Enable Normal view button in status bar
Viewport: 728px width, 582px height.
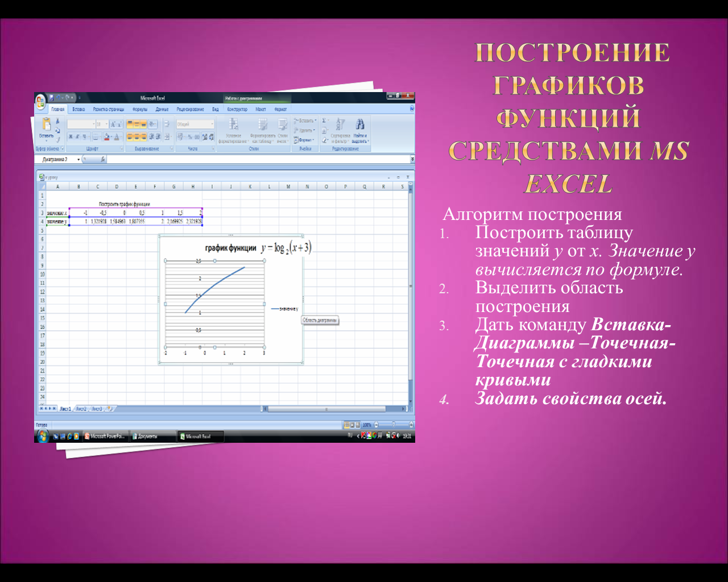(347, 425)
